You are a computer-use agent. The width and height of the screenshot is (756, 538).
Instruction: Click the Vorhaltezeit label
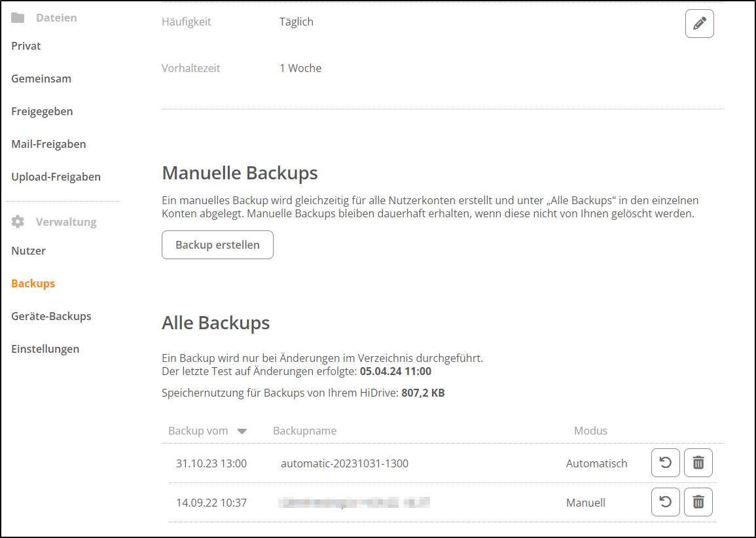pyautogui.click(x=191, y=69)
